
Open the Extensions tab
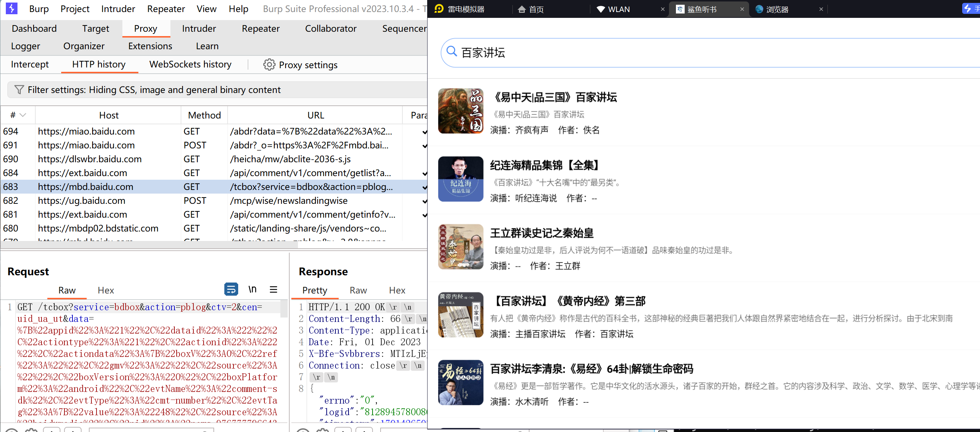coord(150,46)
